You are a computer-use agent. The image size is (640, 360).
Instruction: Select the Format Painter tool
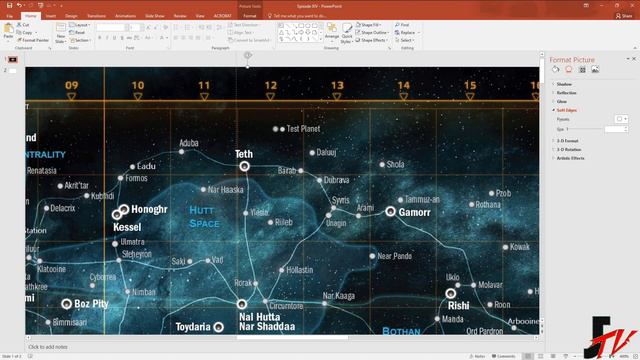point(33,40)
